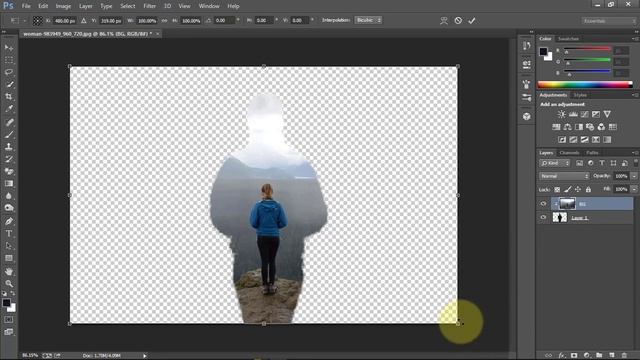Open the Layers panel flyout menu
This screenshot has height=360, width=640.
(635, 153)
